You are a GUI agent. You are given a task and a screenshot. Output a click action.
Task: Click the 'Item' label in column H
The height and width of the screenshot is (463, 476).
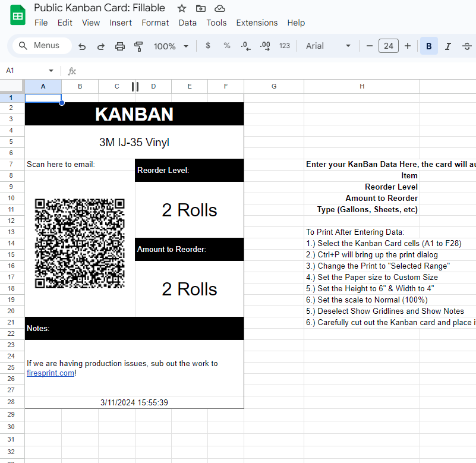[409, 176]
